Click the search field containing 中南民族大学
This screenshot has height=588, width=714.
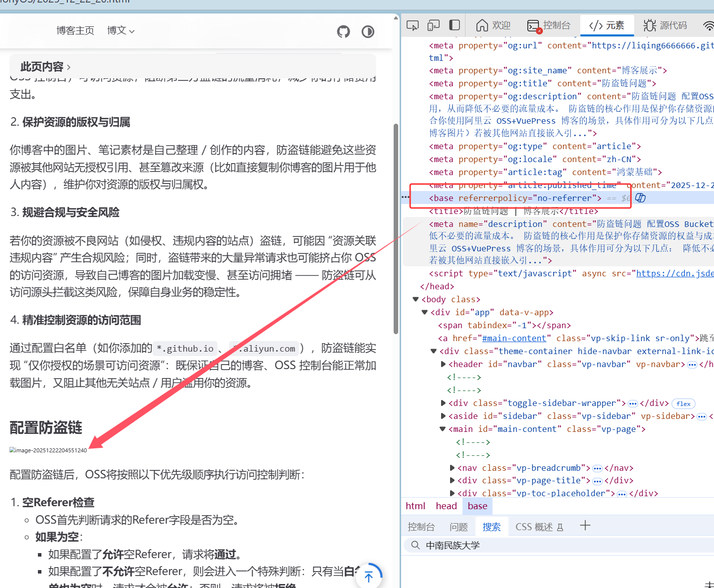point(549,545)
